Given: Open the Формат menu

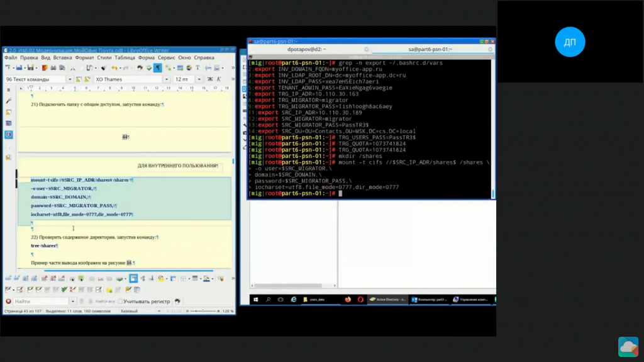Looking at the screenshot, I should (x=84, y=57).
